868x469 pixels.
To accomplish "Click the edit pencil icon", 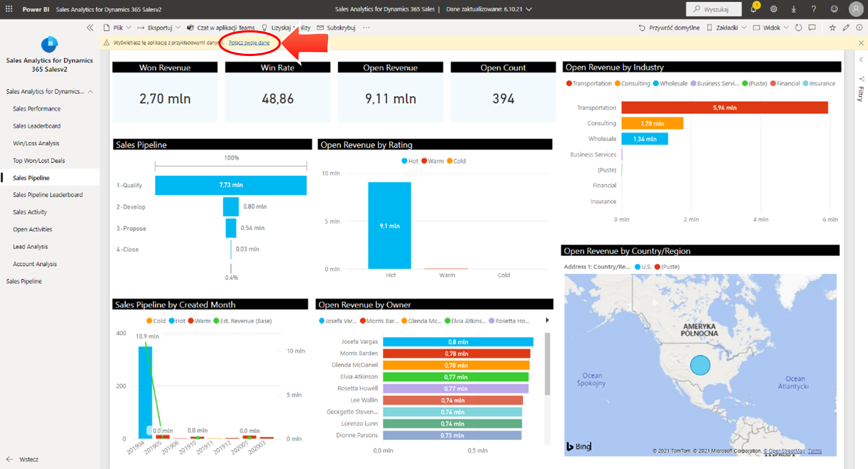I will (846, 28).
